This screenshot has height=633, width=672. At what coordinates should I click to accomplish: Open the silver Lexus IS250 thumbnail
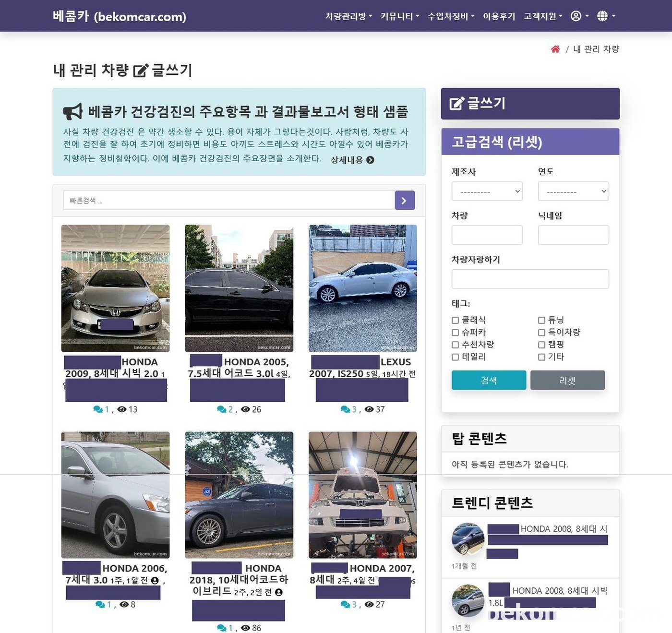coord(363,288)
